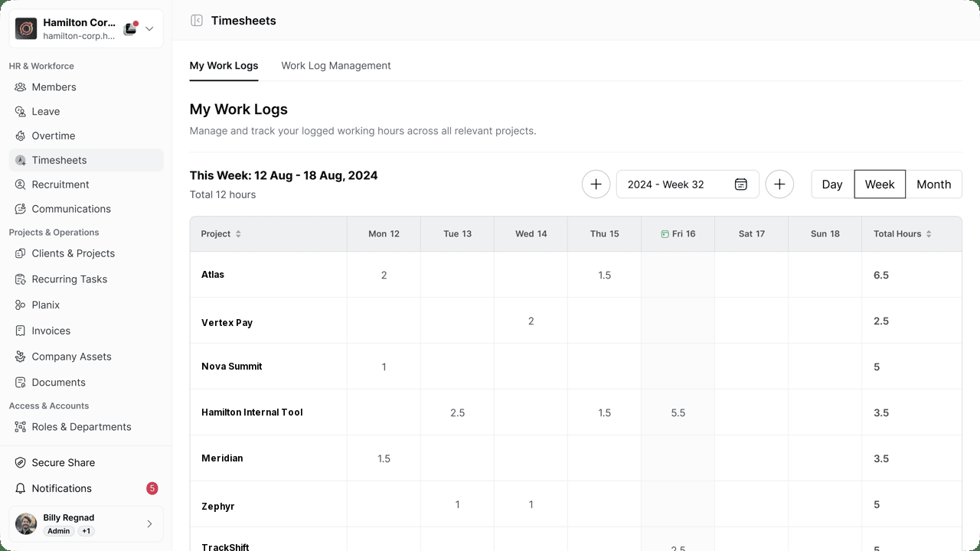Select the Month view
Screen dimensions: 980x551
[934, 184]
